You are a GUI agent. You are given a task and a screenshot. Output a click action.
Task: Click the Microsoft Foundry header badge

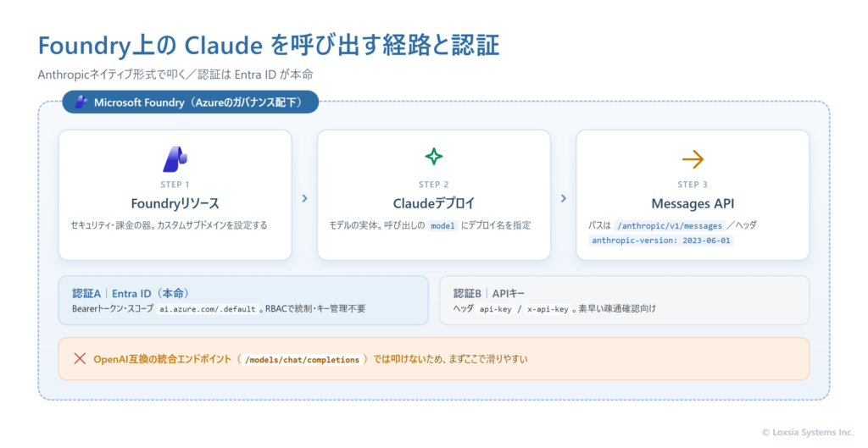coord(191,102)
